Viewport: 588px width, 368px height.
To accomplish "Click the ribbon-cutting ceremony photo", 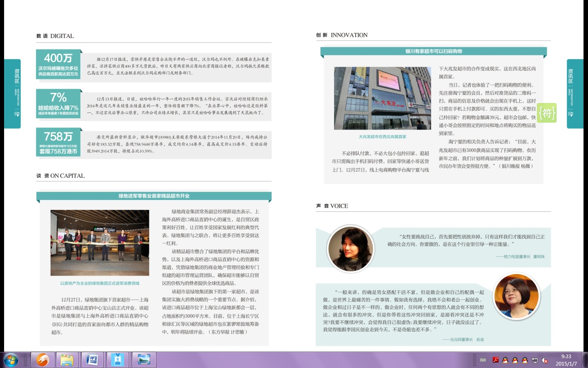I will click(x=100, y=242).
